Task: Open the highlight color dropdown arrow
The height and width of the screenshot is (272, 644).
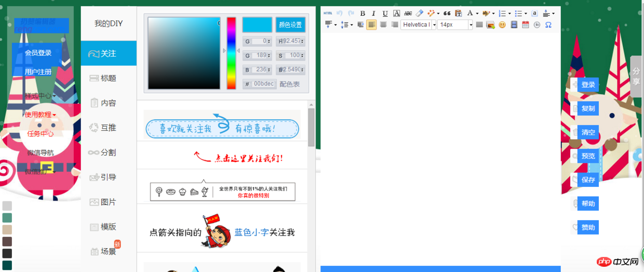Action: tap(493, 13)
